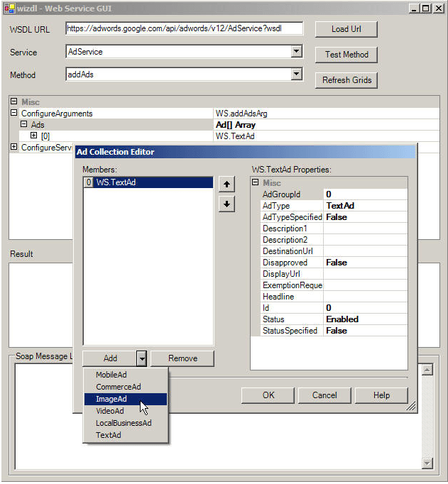This screenshot has width=448, height=484.
Task: Expand the ConfigureServ node
Action: click(14, 147)
